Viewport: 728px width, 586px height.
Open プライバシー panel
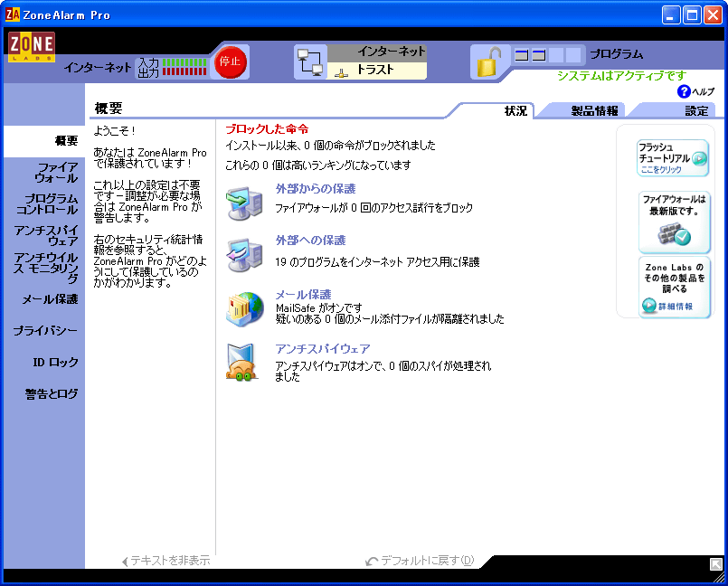[x=45, y=331]
